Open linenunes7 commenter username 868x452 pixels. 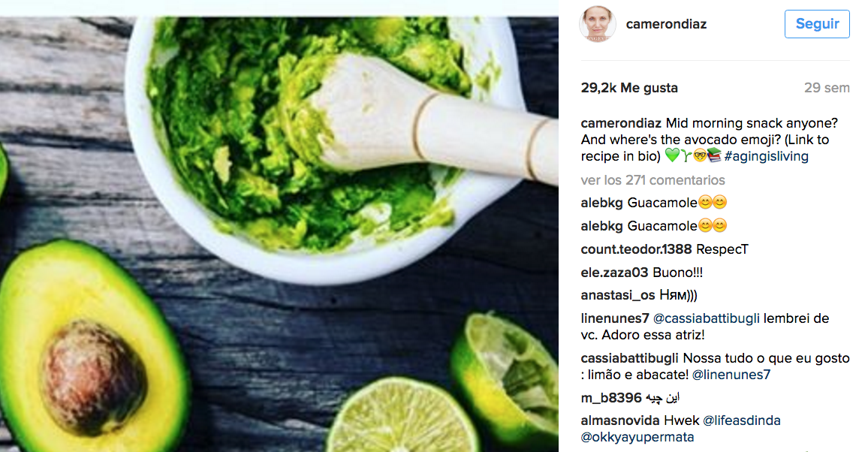coord(614,318)
